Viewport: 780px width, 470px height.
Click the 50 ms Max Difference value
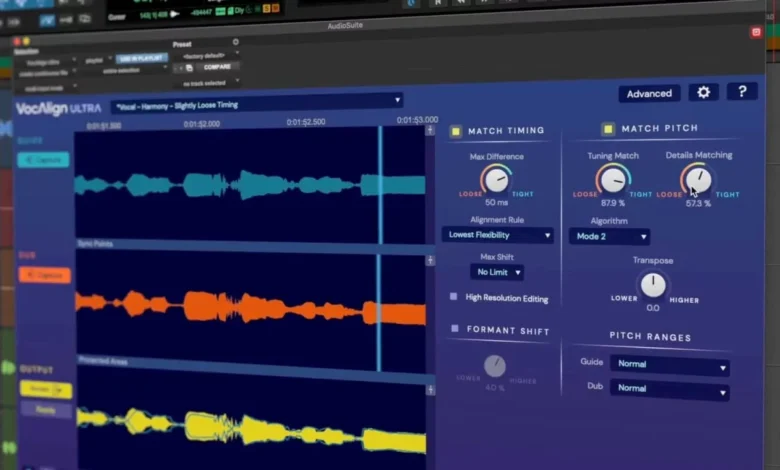click(x=496, y=202)
